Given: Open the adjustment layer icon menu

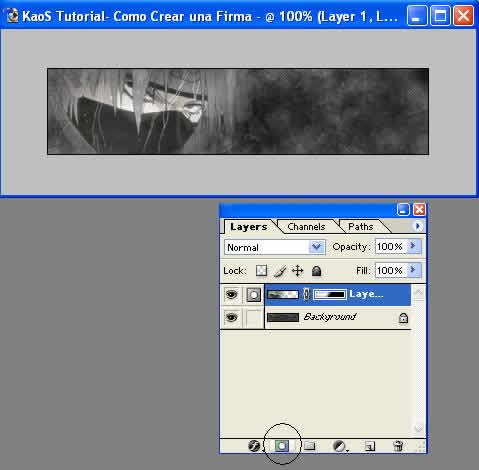Looking at the screenshot, I should [340, 446].
